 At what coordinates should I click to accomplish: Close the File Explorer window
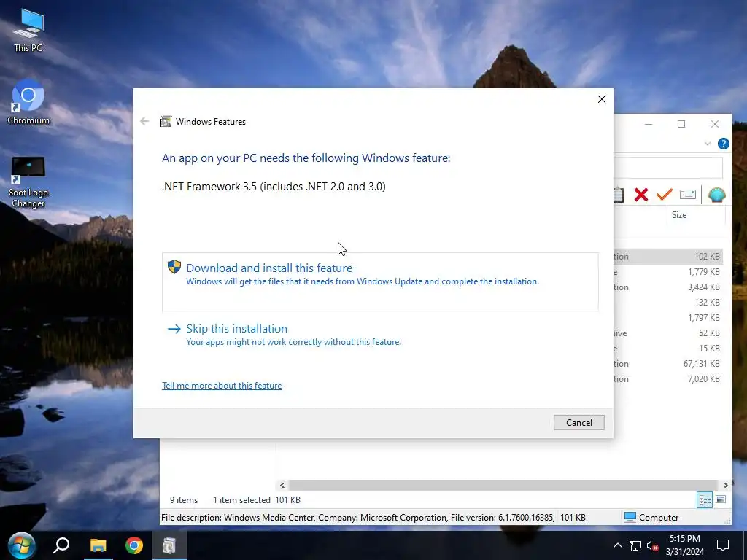click(x=715, y=124)
